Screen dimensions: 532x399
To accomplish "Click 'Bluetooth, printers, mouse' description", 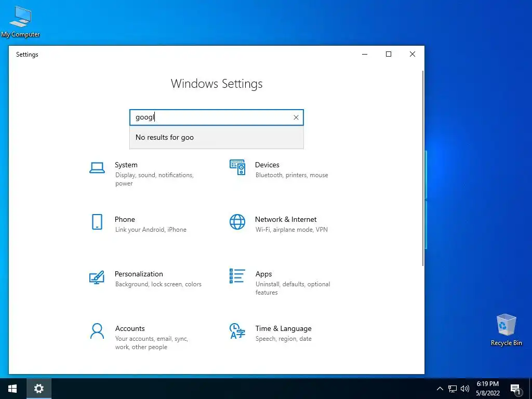I will (292, 175).
